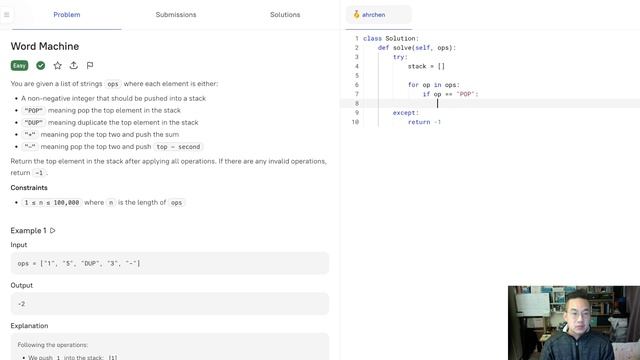This screenshot has height=360, width=640.
Task: Click the Input label under Example 1
Action: pyautogui.click(x=19, y=245)
